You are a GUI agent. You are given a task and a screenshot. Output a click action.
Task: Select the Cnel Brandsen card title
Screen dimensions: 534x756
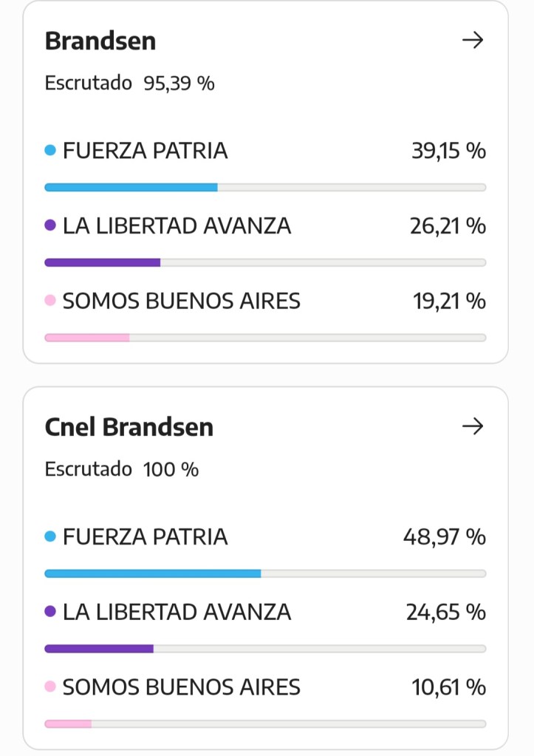129,427
